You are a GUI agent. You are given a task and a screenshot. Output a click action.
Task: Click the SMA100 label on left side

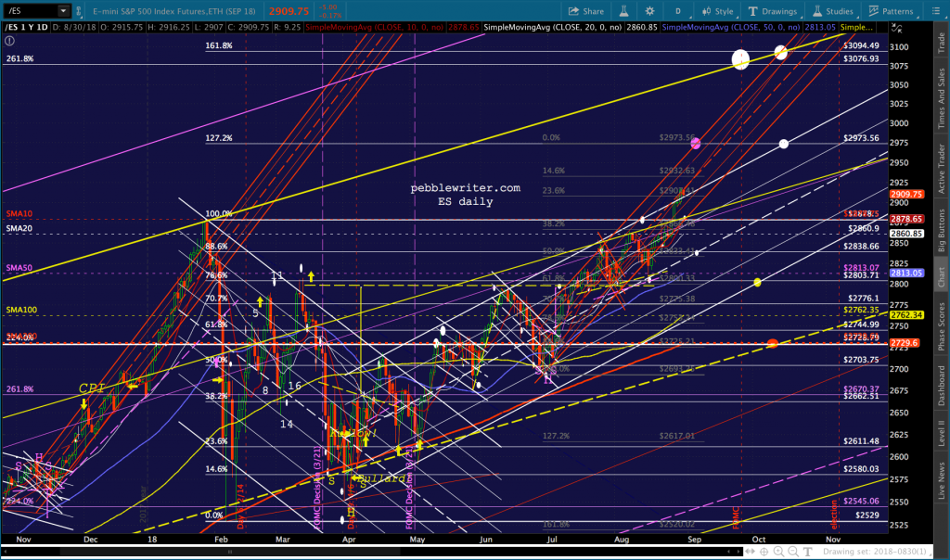click(x=21, y=310)
